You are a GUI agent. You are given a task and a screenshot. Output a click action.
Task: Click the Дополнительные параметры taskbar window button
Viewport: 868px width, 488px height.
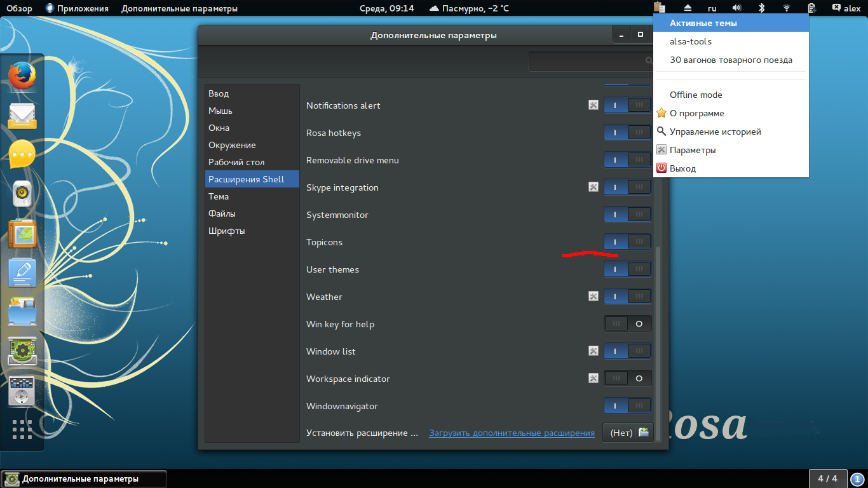(84, 478)
